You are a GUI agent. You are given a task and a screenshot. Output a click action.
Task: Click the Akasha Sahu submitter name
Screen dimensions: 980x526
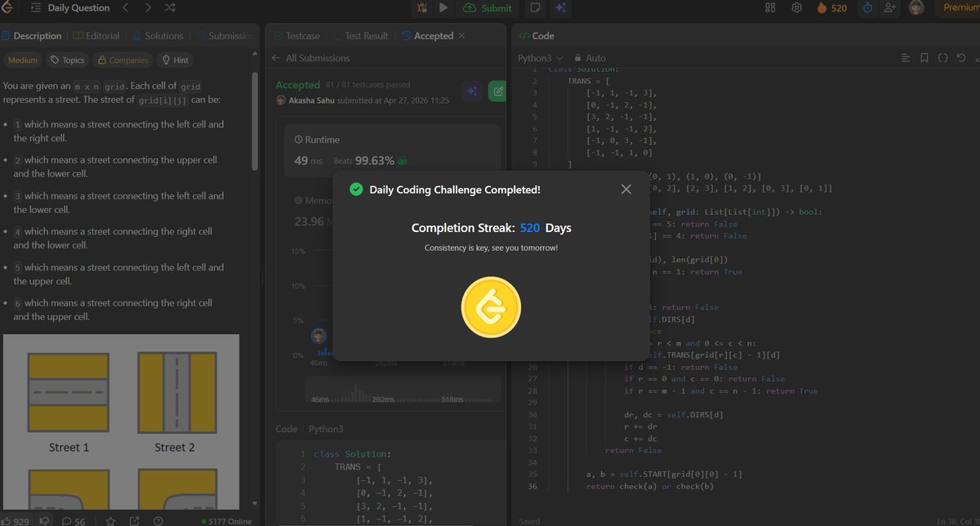tap(311, 100)
